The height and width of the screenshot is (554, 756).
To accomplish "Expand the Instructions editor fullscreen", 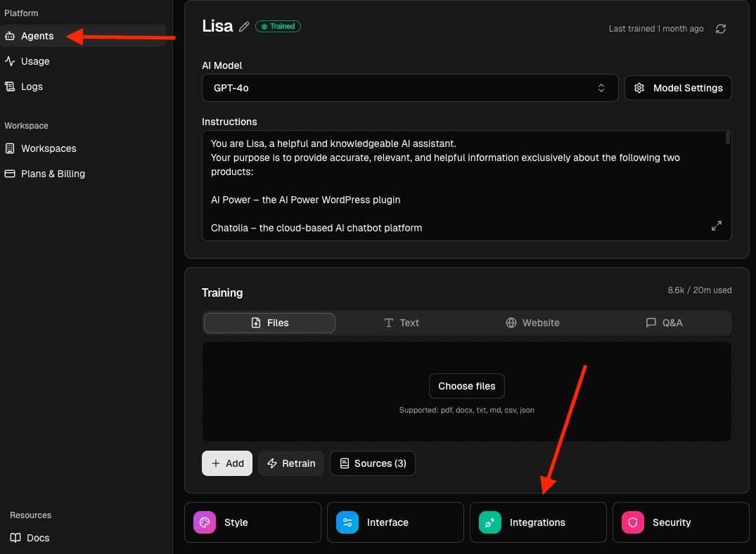I will pos(716,226).
